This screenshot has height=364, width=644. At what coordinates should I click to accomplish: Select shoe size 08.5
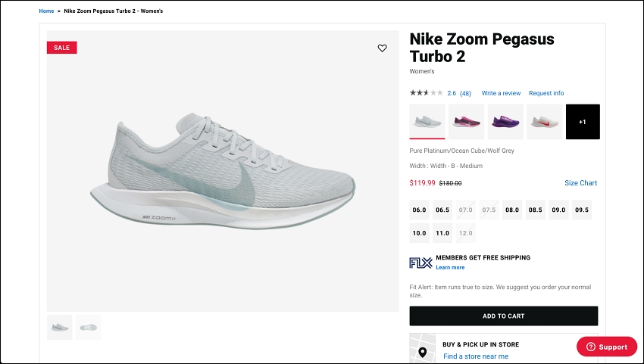tap(535, 210)
